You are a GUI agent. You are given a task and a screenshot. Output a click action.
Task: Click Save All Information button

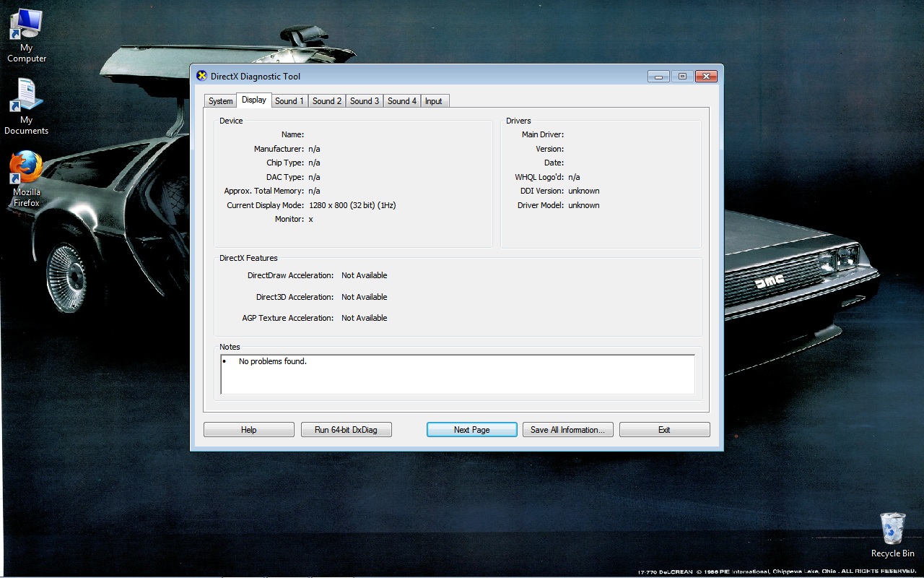click(568, 430)
